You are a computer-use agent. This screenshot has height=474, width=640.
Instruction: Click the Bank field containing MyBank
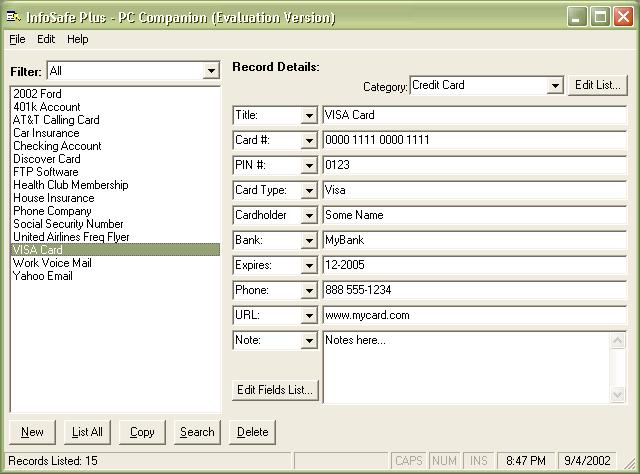(474, 240)
